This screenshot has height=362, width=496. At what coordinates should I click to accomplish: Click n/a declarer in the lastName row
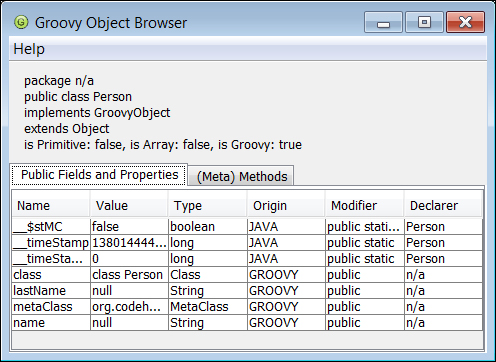(x=443, y=291)
